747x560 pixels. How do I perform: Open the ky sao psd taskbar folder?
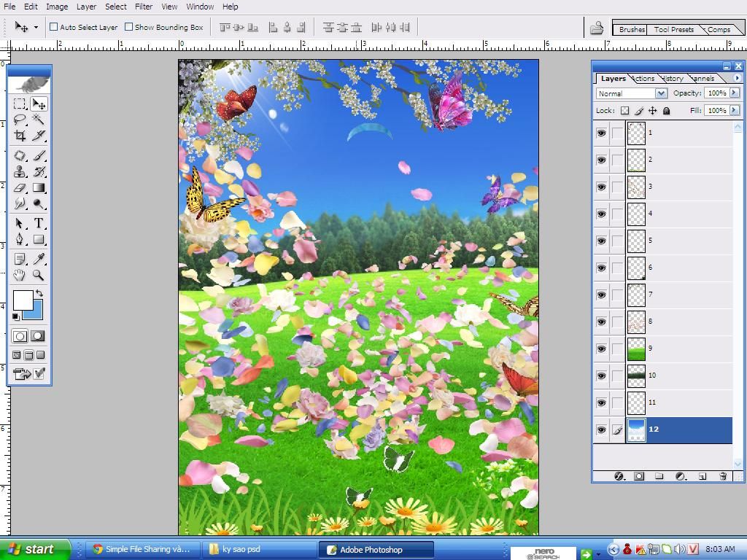point(259,550)
